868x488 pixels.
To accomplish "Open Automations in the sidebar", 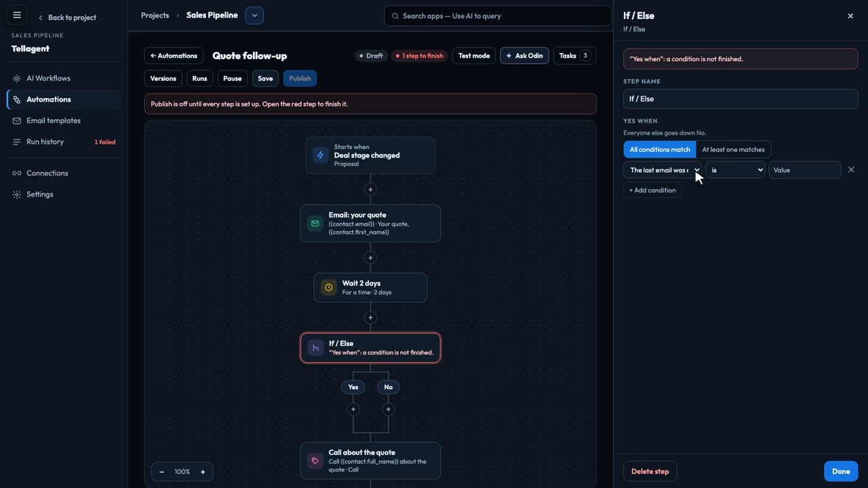I will point(64,100).
